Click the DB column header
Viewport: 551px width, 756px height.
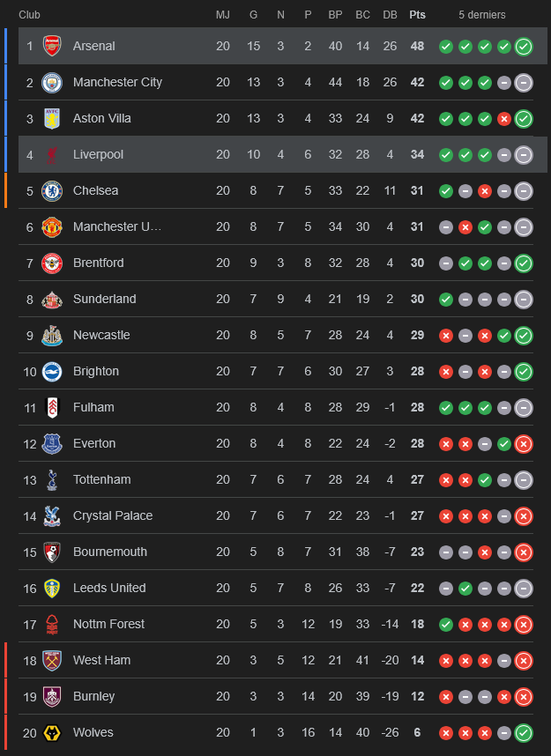point(390,15)
